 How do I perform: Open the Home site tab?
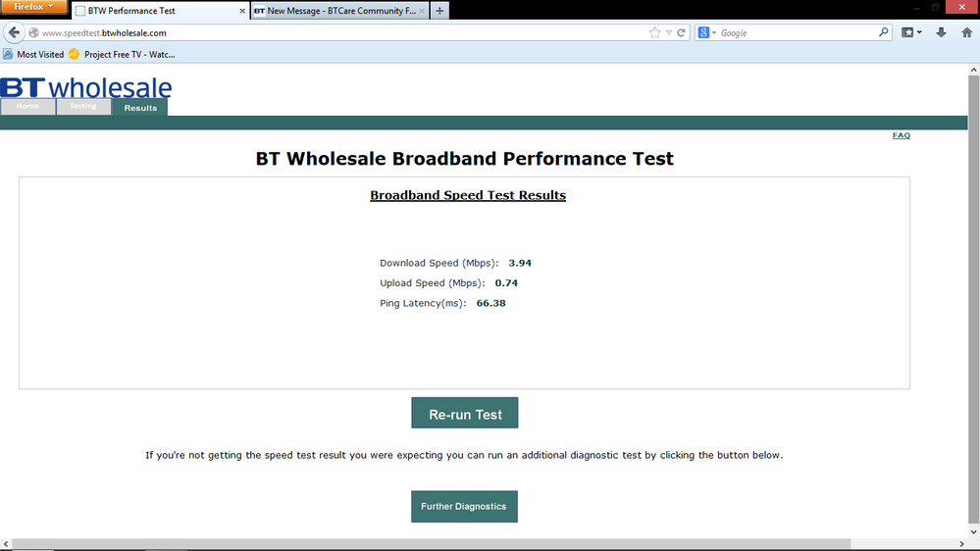27,106
